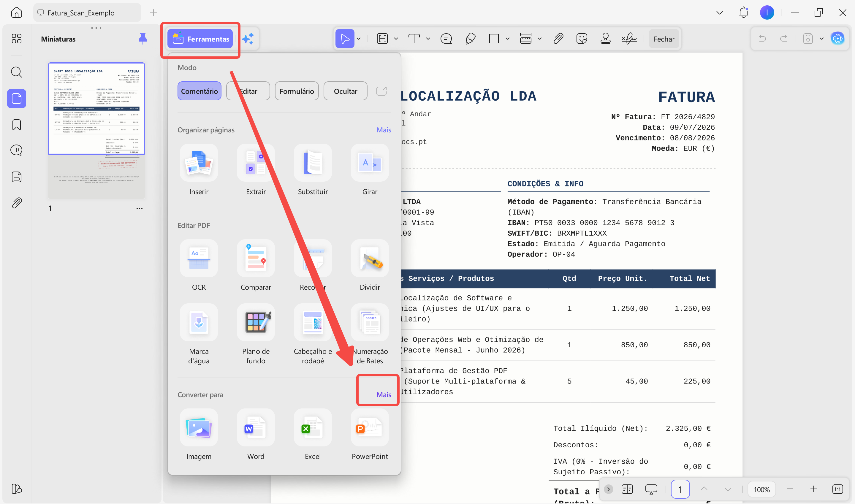
Task: Expand the bottom bar collapse arrow
Action: point(608,489)
